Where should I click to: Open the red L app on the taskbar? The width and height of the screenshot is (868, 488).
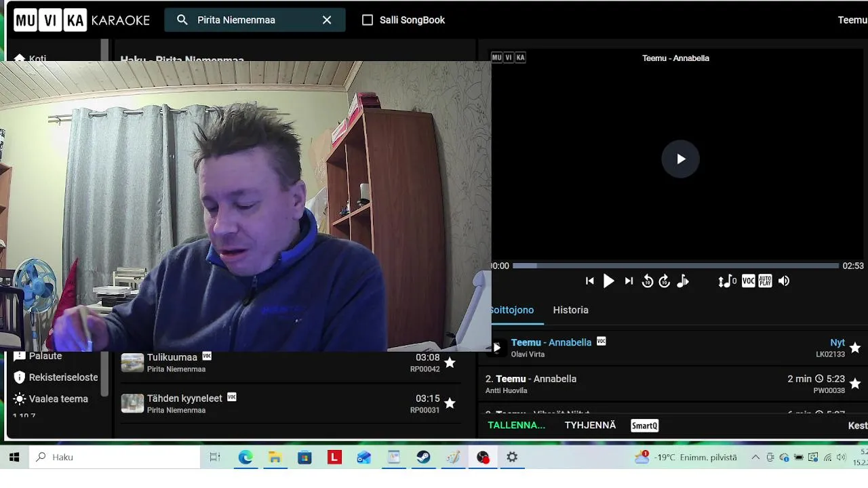click(334, 457)
